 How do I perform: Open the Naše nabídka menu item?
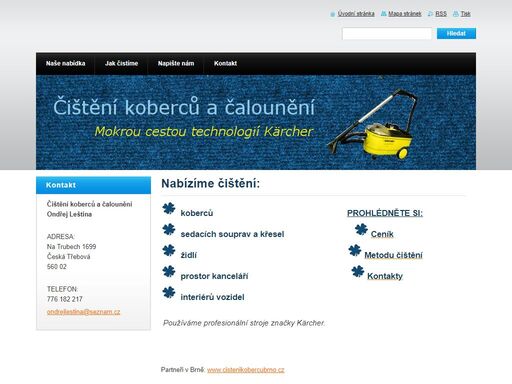point(66,63)
